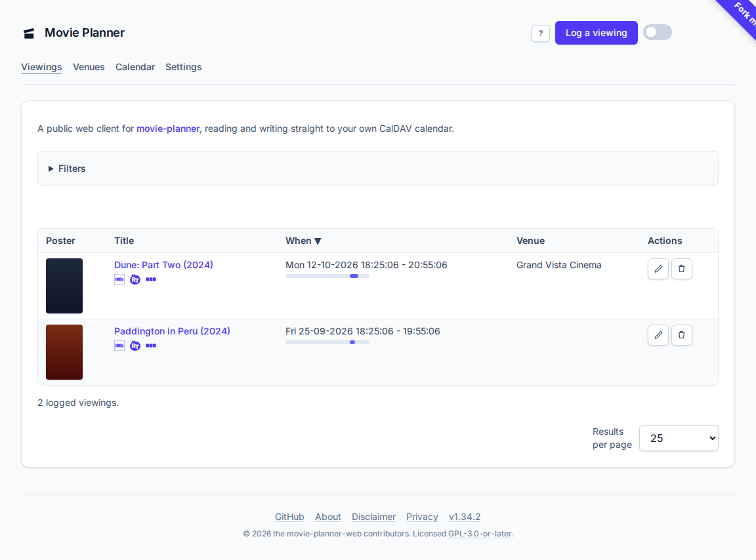This screenshot has width=756, height=560.
Task: Click the When column sort arrow
Action: [318, 241]
